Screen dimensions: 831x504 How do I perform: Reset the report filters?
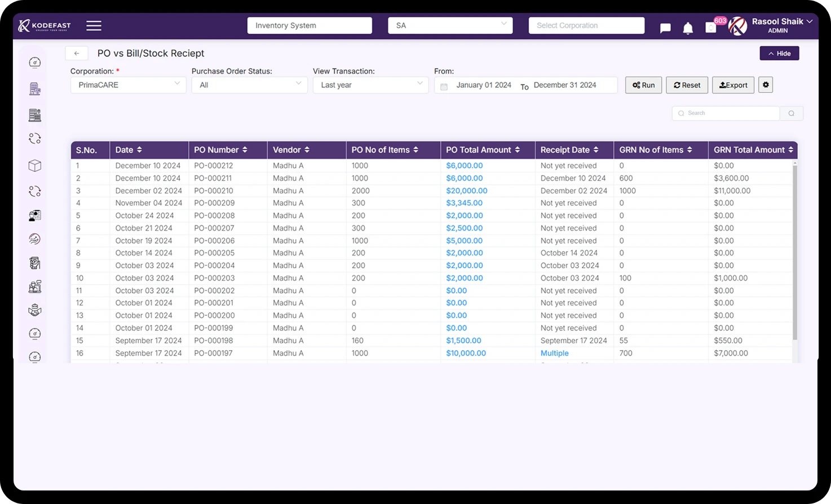pos(687,85)
